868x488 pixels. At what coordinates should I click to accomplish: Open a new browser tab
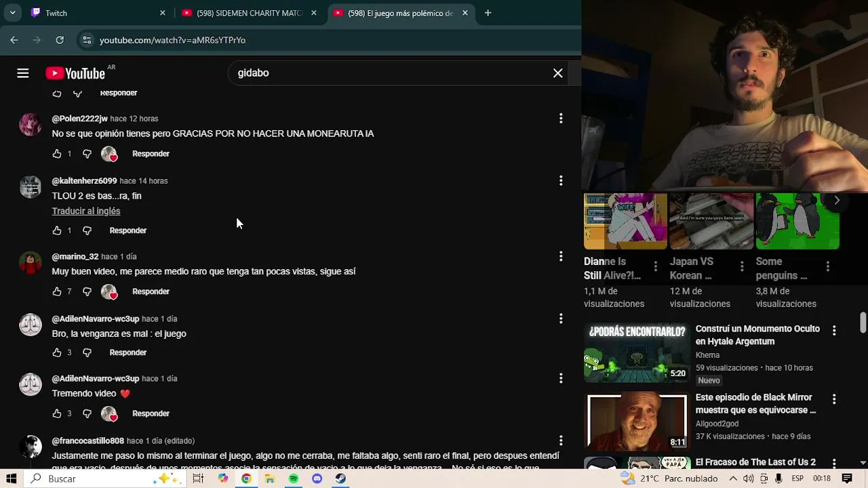(x=488, y=13)
